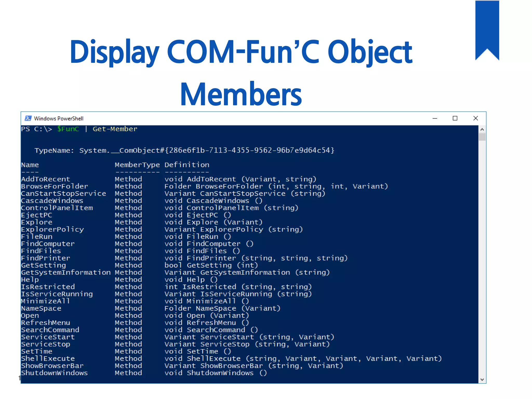The height and width of the screenshot is (399, 532).
Task: Click the ExplorerPolicy name entry
Action: pyautogui.click(x=52, y=229)
